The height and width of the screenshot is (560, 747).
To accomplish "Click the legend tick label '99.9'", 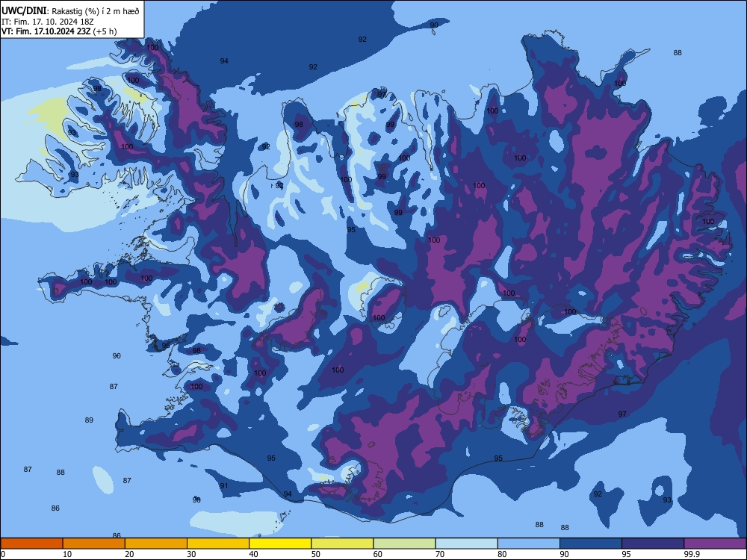I will pyautogui.click(x=692, y=554).
